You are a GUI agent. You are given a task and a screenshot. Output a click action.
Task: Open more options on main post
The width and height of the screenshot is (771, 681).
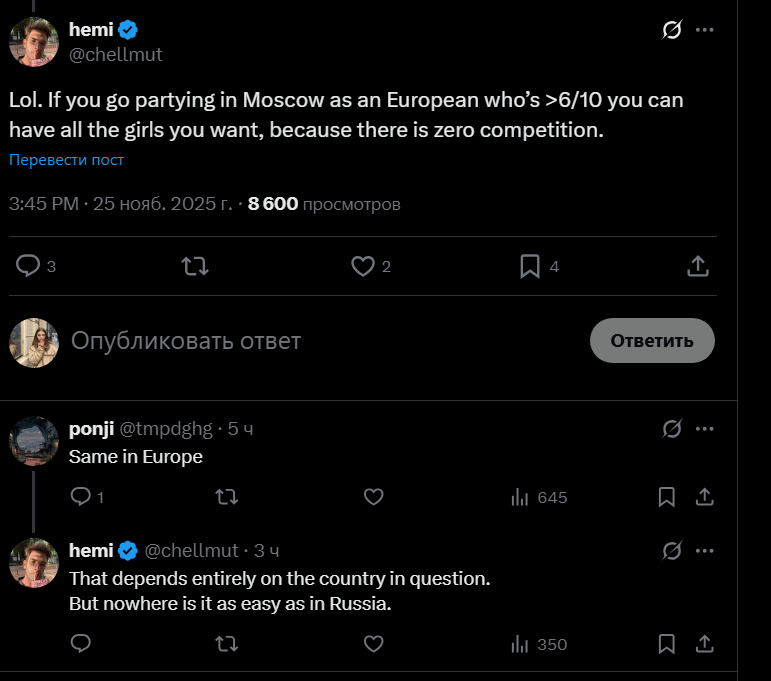(x=705, y=30)
